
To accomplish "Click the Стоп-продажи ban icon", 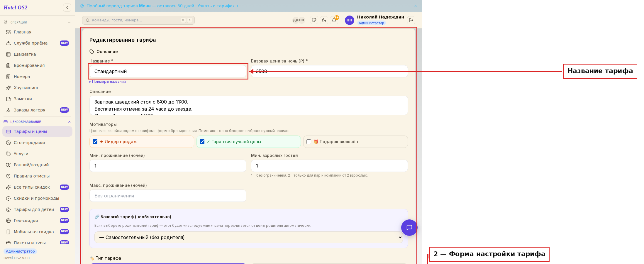I will (9, 143).
